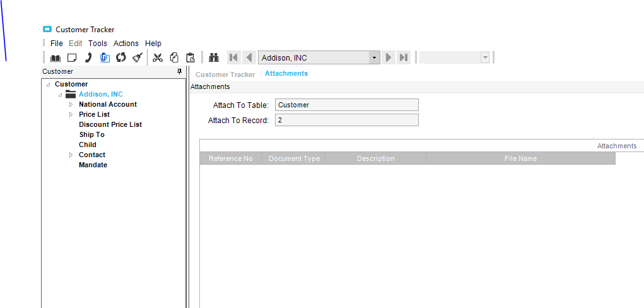
Task: Click the pin icon on Customer panel
Action: pos(179,71)
